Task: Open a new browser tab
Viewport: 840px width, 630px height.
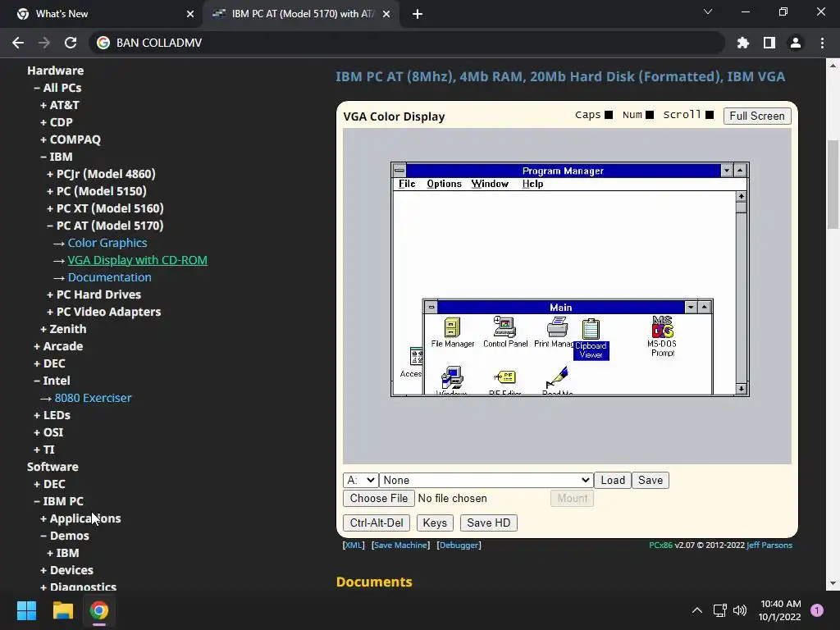Action: (418, 14)
